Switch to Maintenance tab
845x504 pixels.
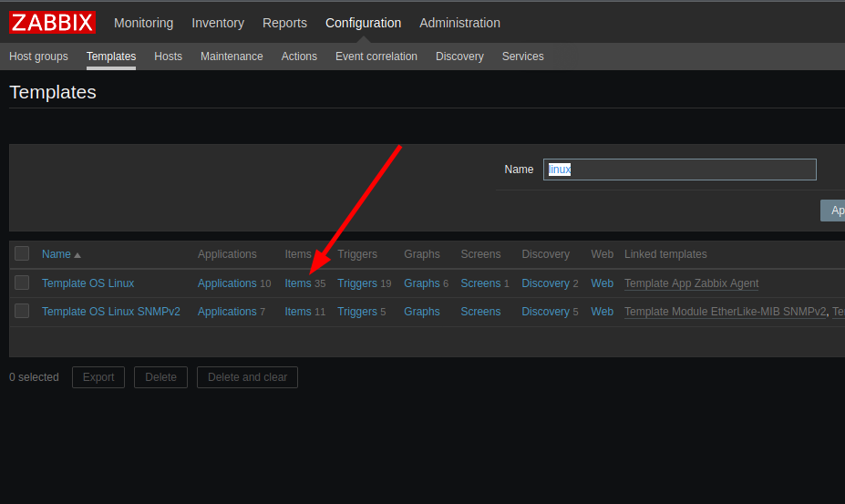click(232, 57)
